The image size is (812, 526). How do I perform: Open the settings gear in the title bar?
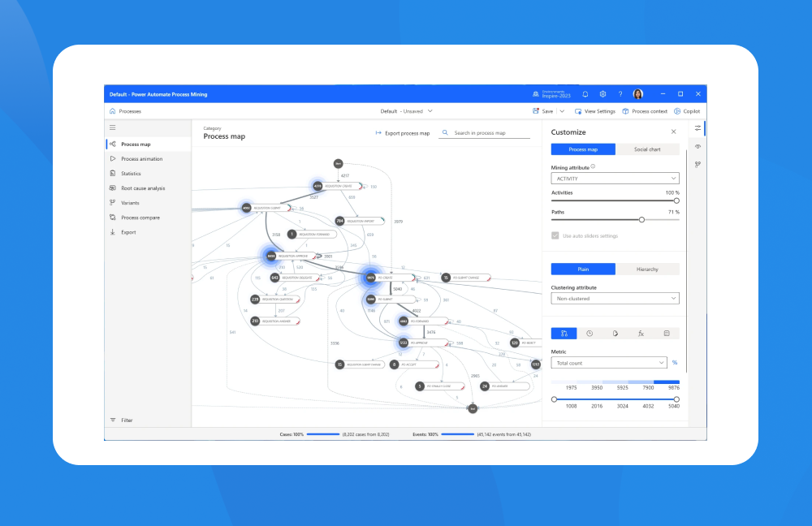(603, 94)
